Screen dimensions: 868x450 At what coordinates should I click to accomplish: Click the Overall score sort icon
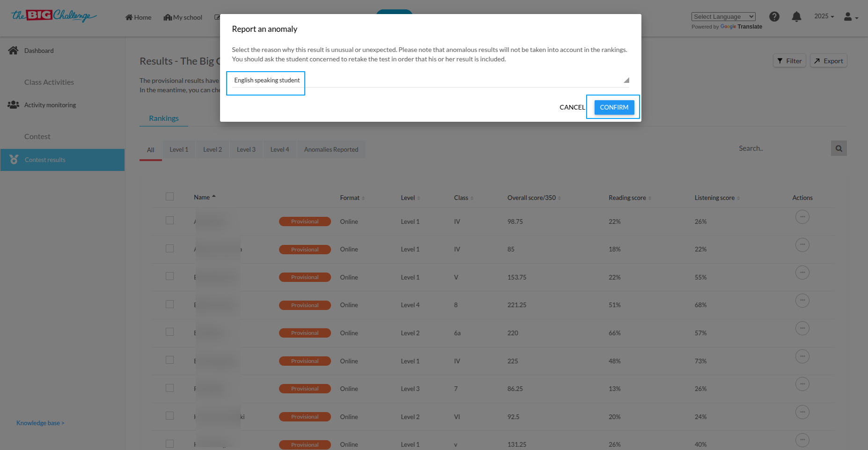tap(559, 198)
